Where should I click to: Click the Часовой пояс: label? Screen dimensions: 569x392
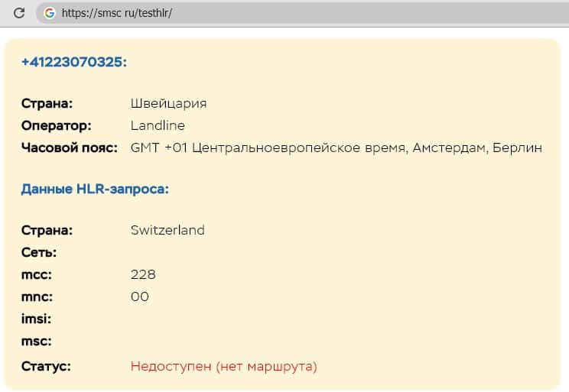(x=70, y=148)
